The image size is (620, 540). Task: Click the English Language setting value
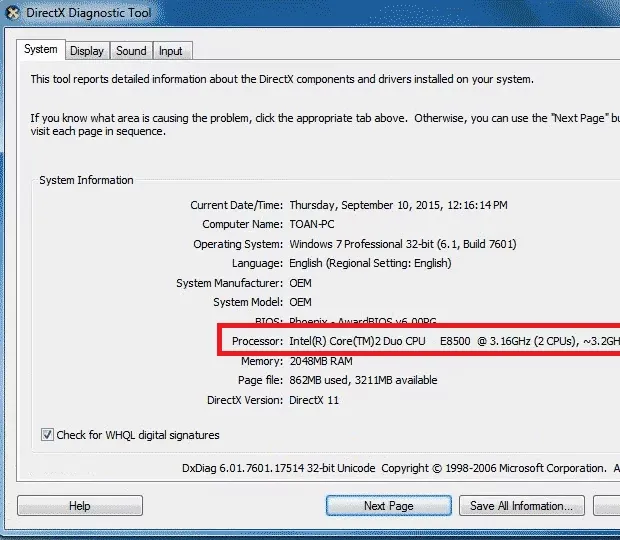[x=370, y=263]
